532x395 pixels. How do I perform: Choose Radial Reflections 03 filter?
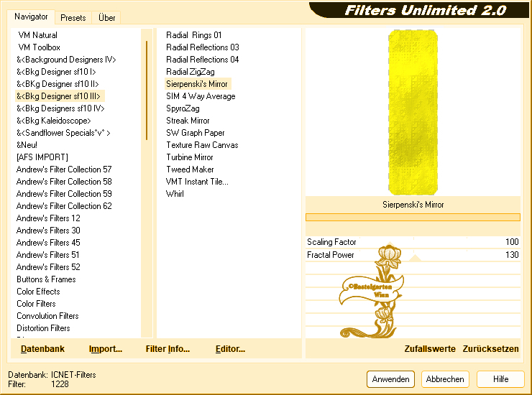click(x=203, y=47)
